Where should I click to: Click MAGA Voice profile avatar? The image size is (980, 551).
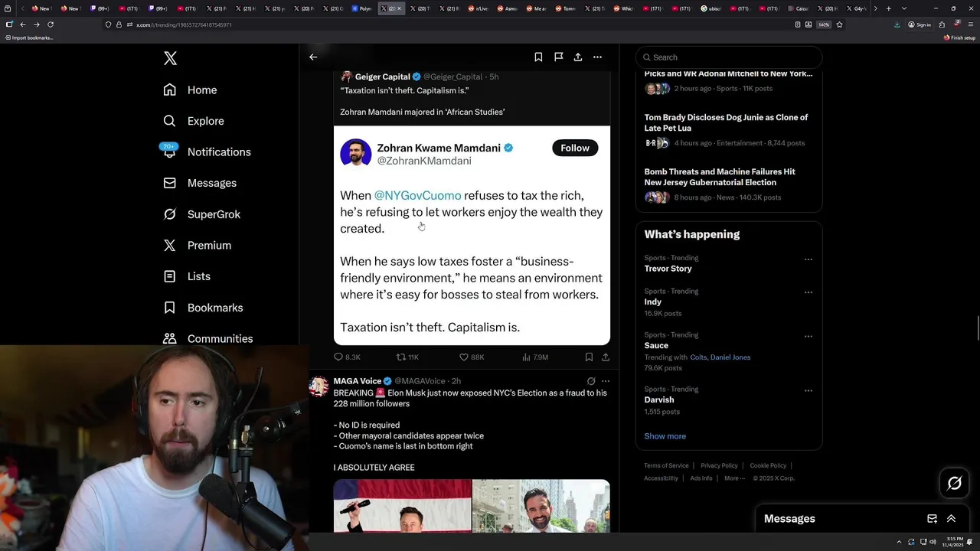(x=318, y=386)
